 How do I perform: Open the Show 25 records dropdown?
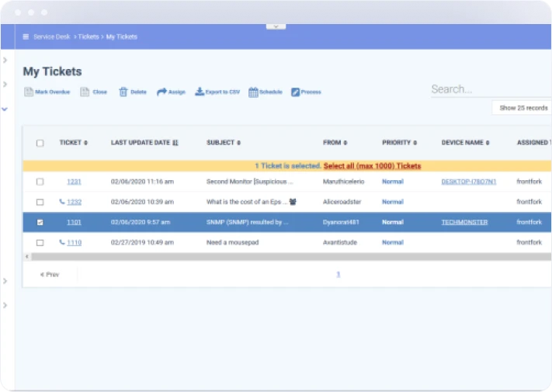[x=522, y=108]
